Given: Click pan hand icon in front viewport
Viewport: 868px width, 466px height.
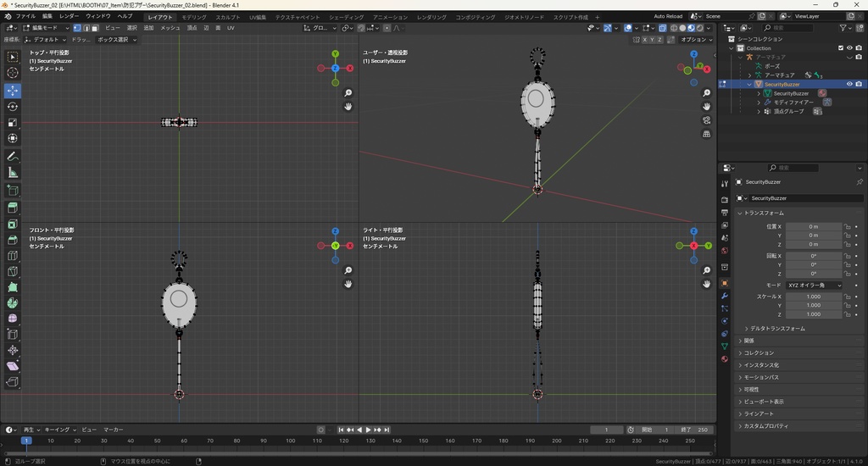Looking at the screenshot, I should tap(348, 284).
